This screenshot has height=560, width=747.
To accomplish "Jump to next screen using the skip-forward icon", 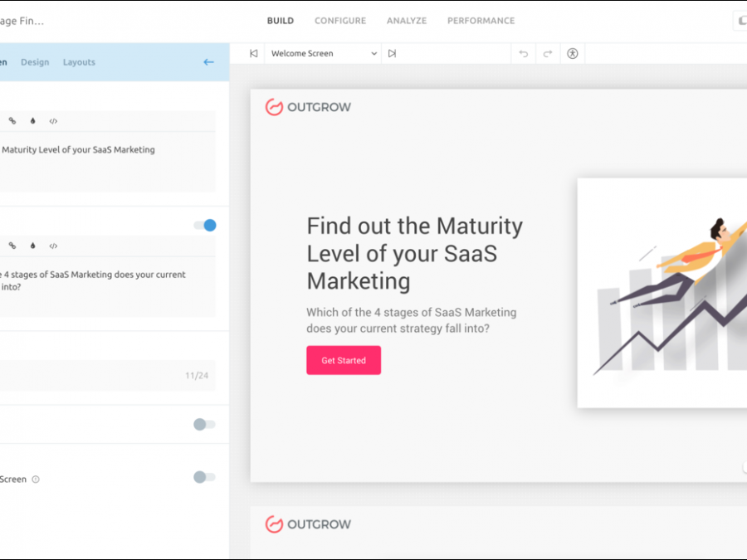I will coord(392,54).
